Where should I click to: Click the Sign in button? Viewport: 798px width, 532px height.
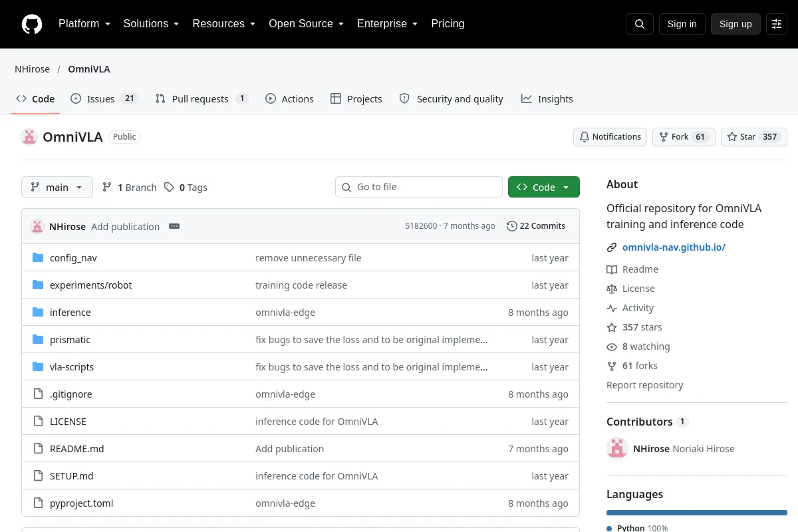(x=682, y=24)
